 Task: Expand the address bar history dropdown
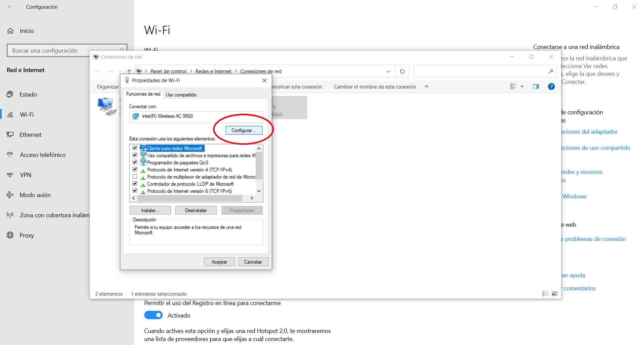(388, 71)
